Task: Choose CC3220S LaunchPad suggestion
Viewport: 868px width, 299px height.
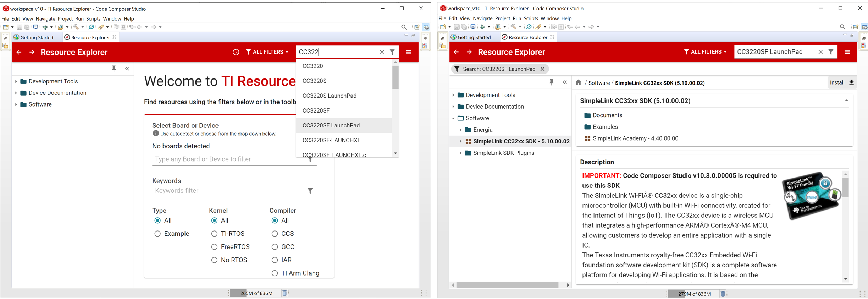Action: [344, 96]
